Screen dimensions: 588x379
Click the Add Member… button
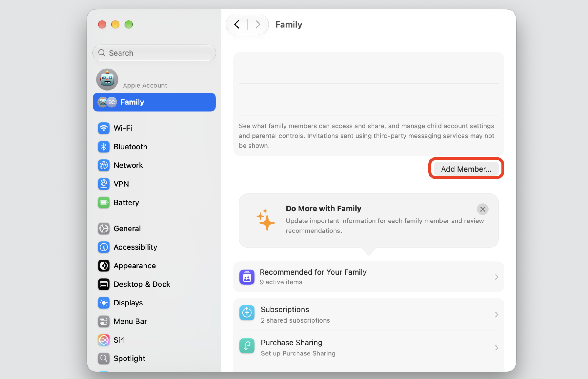466,169
